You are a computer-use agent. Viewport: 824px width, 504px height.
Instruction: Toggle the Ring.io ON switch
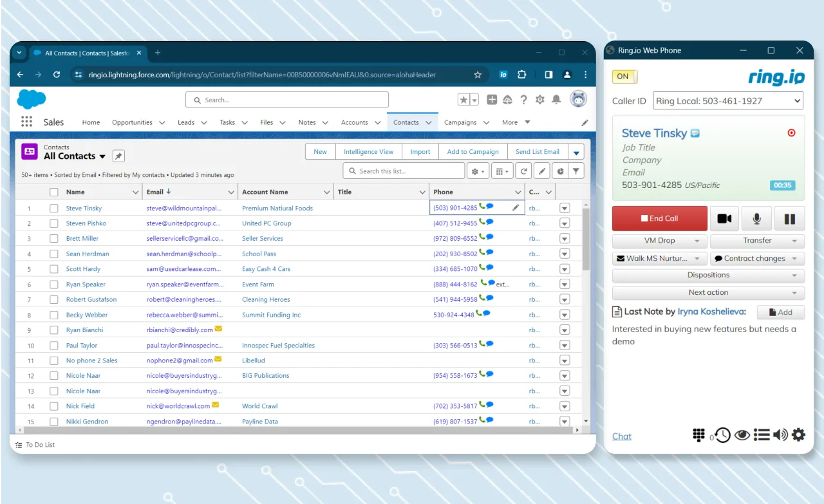click(624, 77)
